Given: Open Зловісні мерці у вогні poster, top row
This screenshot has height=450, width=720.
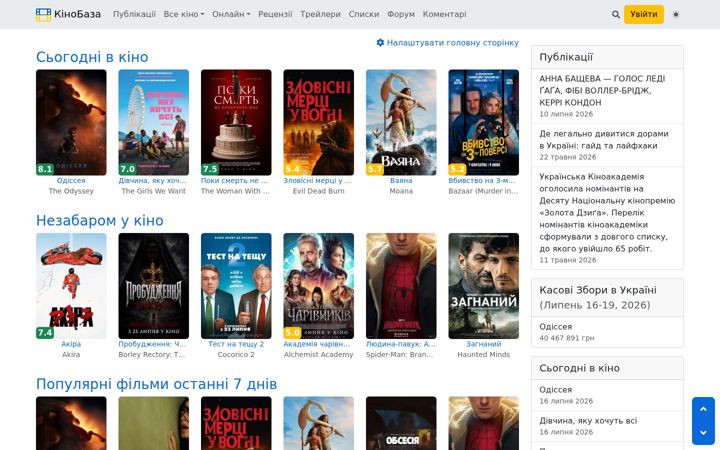Looking at the screenshot, I should 319,122.
